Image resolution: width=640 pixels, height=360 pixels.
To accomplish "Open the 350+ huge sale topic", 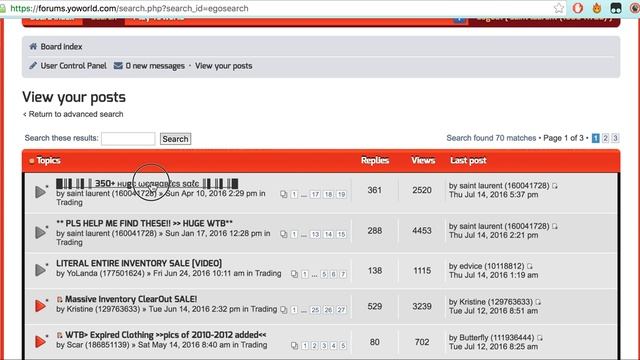I will (x=147, y=183).
